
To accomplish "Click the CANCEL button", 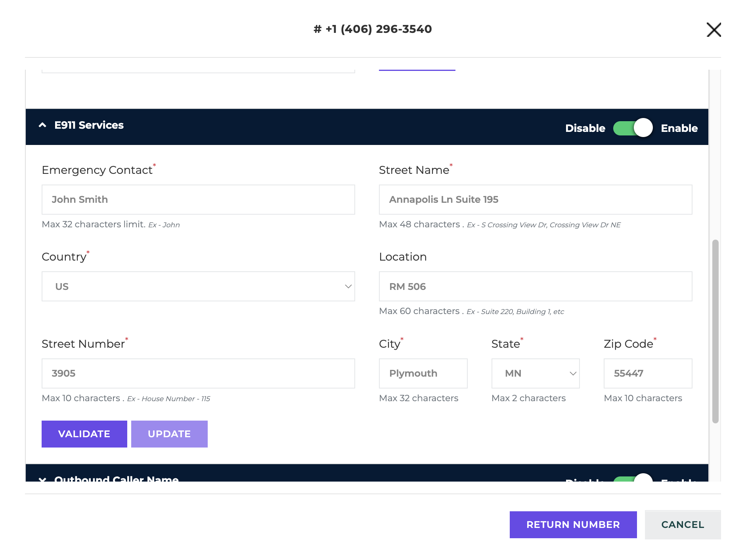I will 683,525.
